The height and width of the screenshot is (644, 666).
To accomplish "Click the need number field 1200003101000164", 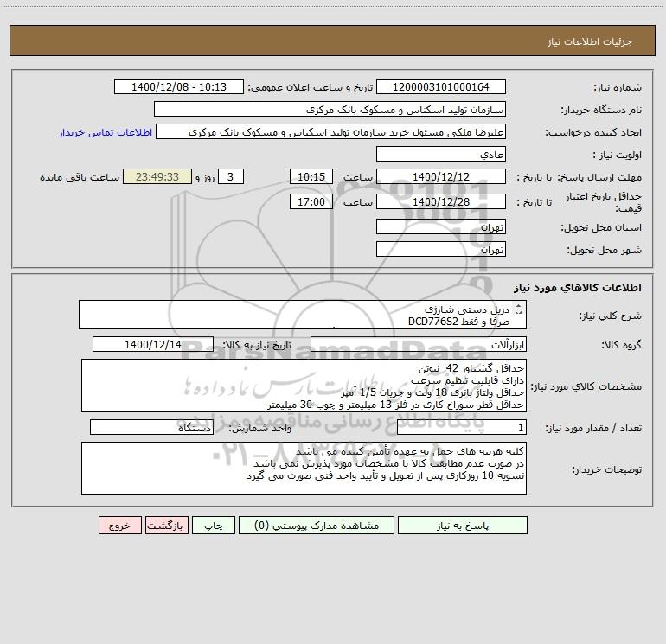I will [441, 86].
